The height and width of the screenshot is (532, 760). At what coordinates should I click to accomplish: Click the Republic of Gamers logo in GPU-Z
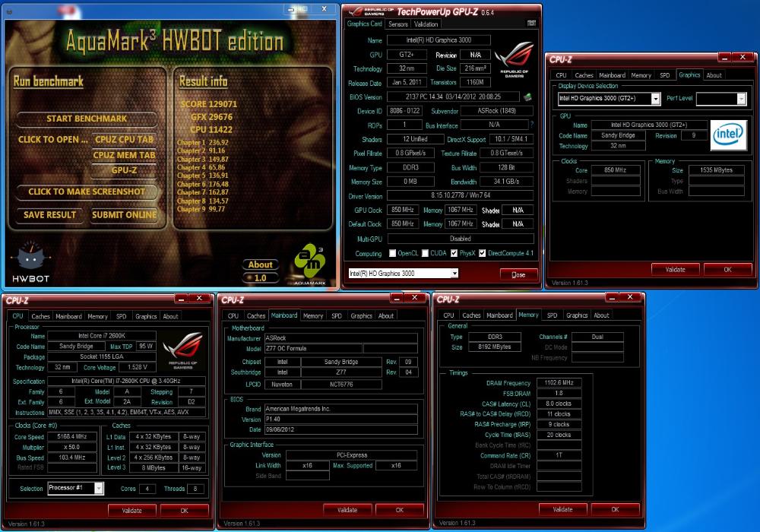pos(515,59)
